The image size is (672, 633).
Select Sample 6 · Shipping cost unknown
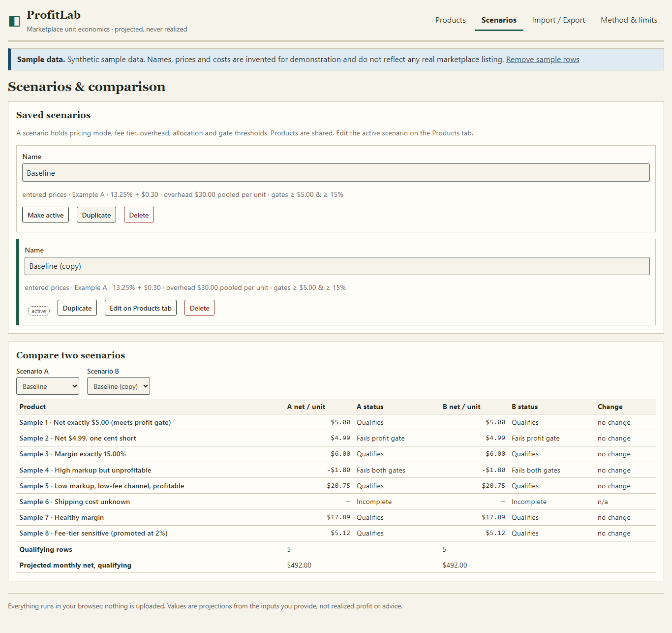pyautogui.click(x=336, y=502)
